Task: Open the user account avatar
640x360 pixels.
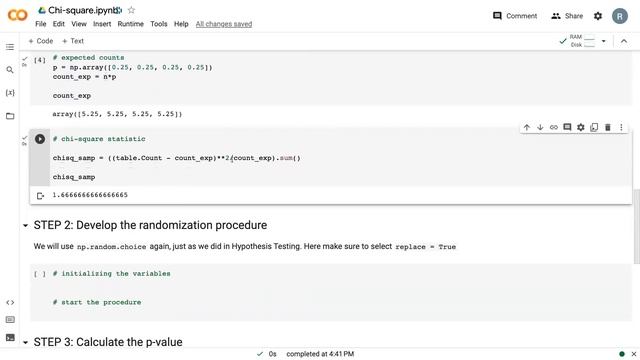Action: [620, 16]
